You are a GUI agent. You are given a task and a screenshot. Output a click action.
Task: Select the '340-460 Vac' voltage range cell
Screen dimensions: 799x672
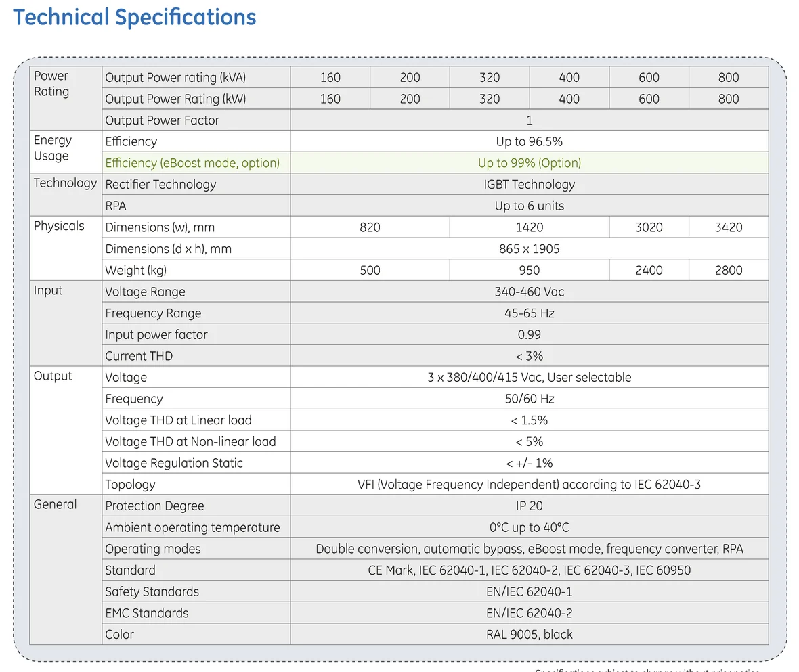coord(529,292)
